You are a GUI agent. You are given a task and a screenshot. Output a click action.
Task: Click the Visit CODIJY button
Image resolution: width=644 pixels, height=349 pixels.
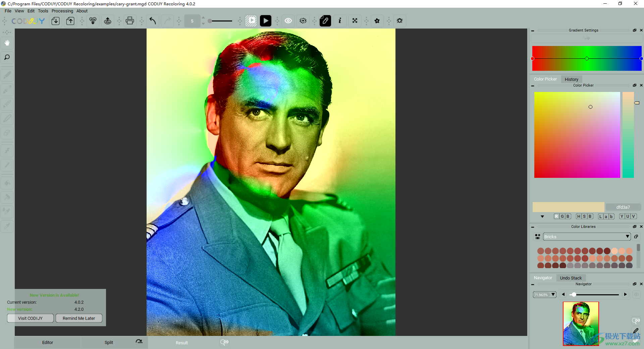point(30,318)
